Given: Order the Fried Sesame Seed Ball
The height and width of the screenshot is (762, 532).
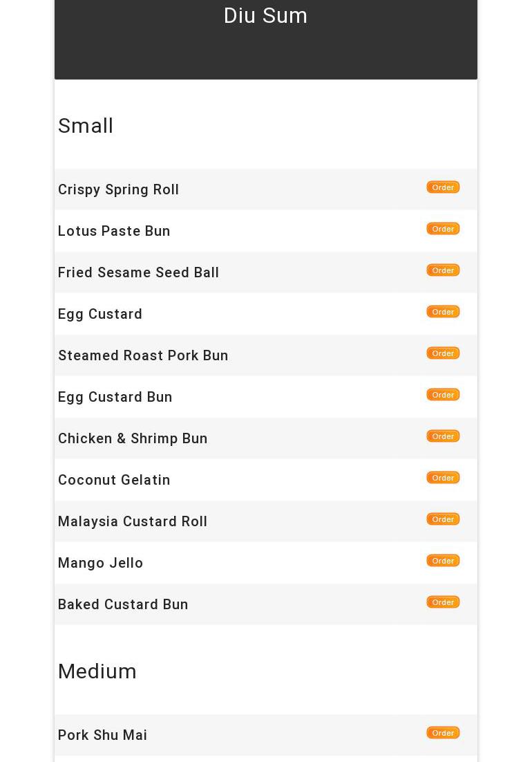Looking at the screenshot, I should point(443,270).
